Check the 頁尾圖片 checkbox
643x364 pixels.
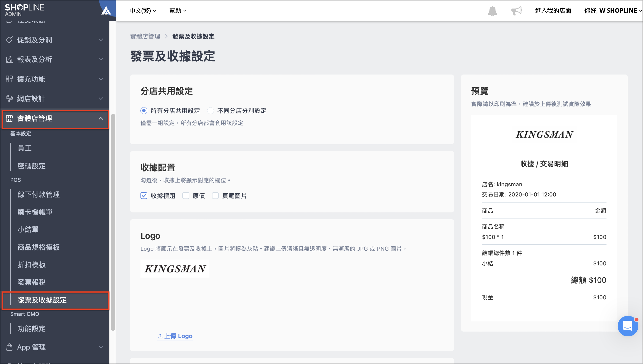215,196
